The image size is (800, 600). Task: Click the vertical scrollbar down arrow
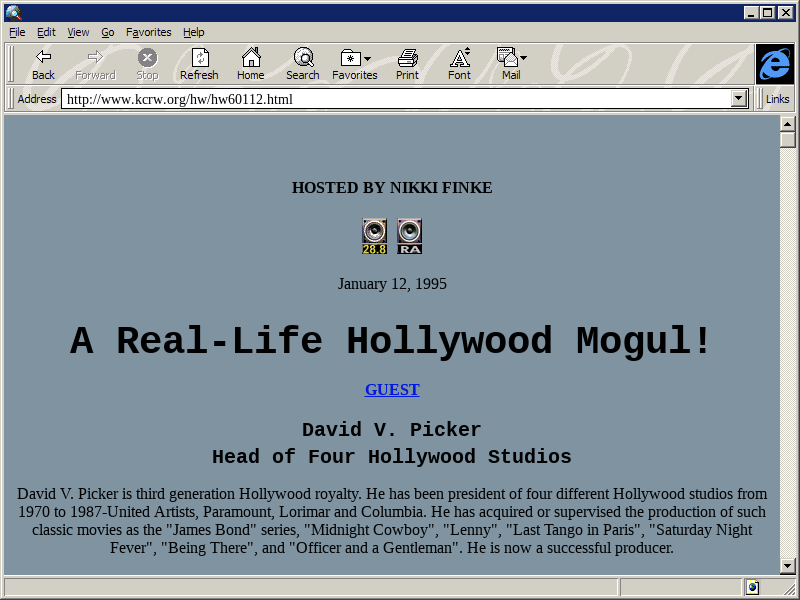pyautogui.click(x=788, y=566)
